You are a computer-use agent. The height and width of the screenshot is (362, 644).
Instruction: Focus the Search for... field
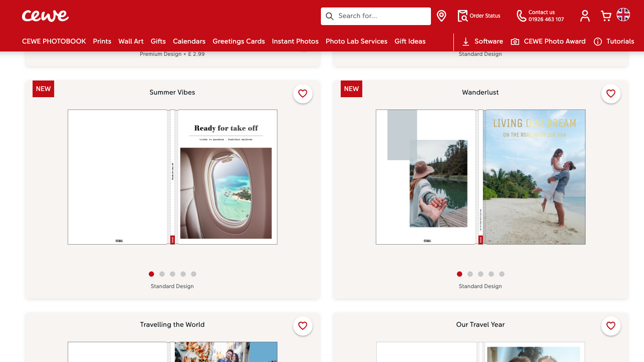[376, 16]
